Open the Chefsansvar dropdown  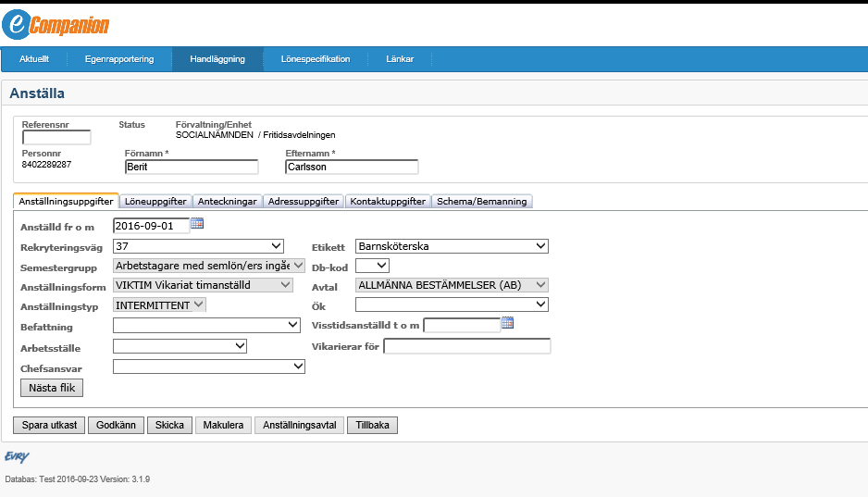208,367
